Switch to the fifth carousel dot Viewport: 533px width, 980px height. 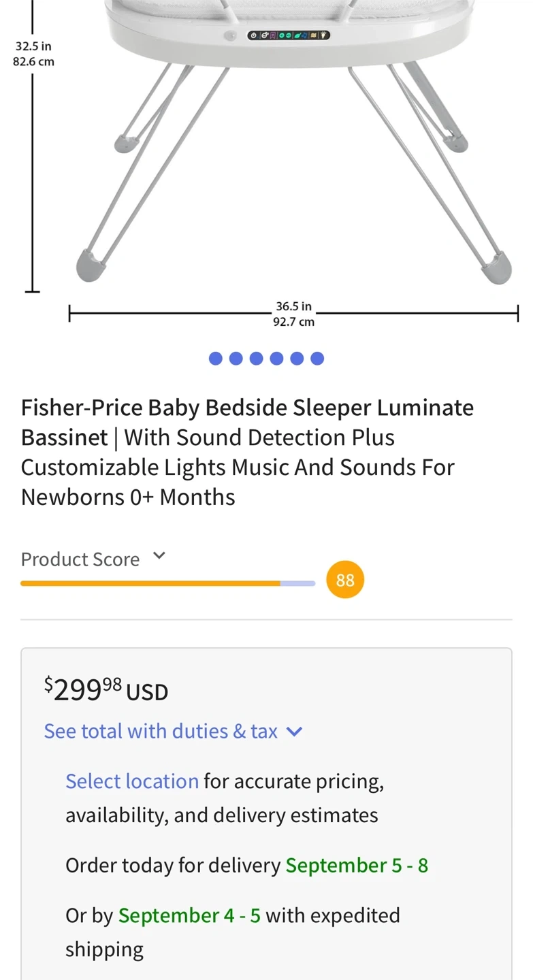tap(297, 359)
